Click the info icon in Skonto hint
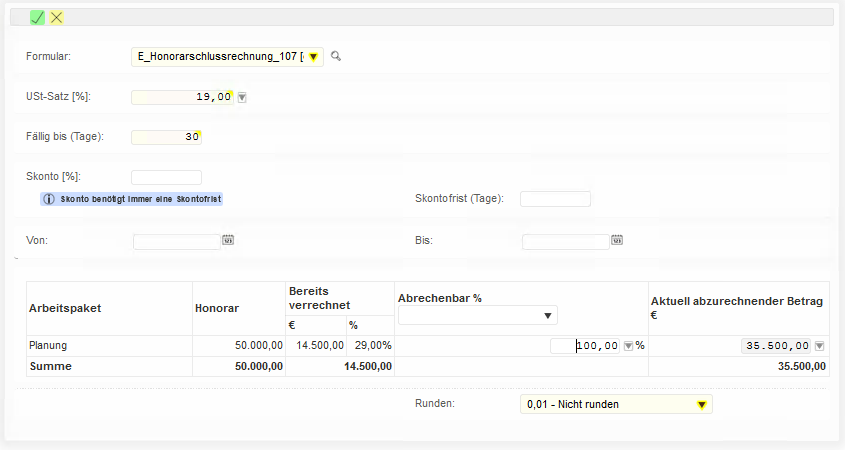 point(49,199)
